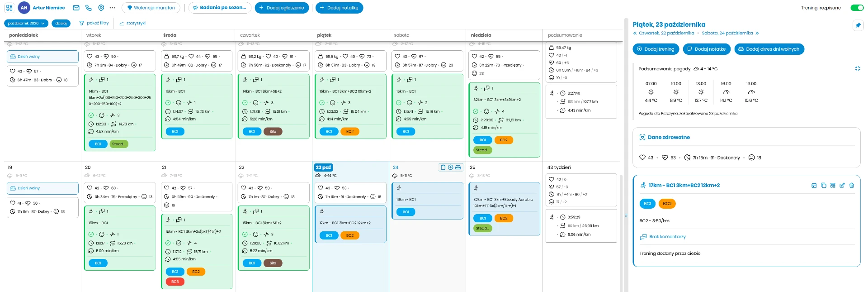Viewport: 868px width, 292px height.
Task: Edit the 17km training with pencil icon
Action: click(x=842, y=186)
